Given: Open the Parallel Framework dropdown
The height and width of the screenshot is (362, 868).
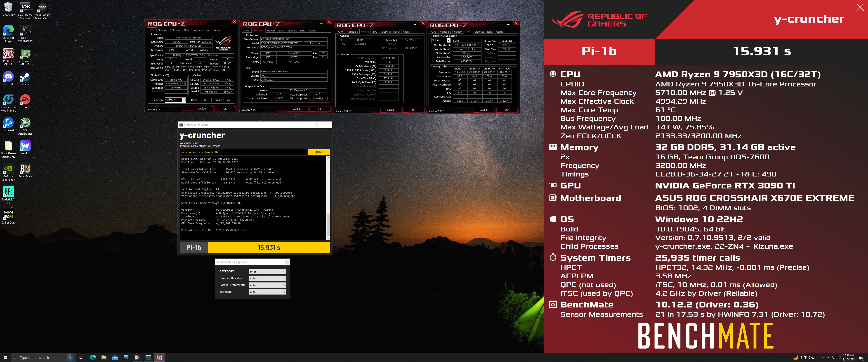Looking at the screenshot, I should [268, 285].
